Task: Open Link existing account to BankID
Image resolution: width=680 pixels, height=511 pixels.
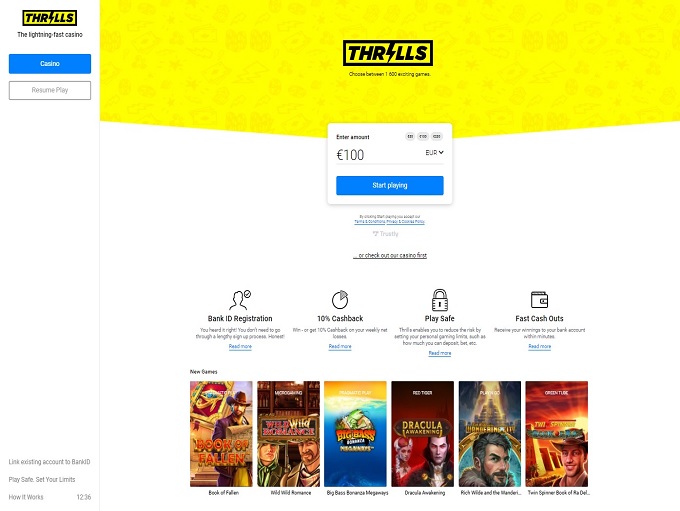Action: pyautogui.click(x=49, y=462)
